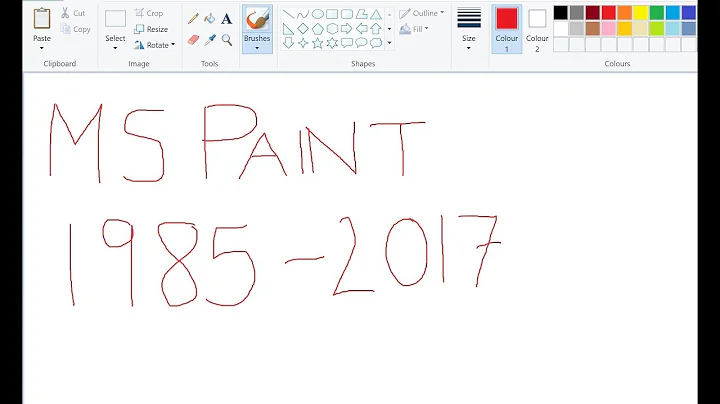
Task: Choose the Five-point star shape
Action: tap(318, 43)
